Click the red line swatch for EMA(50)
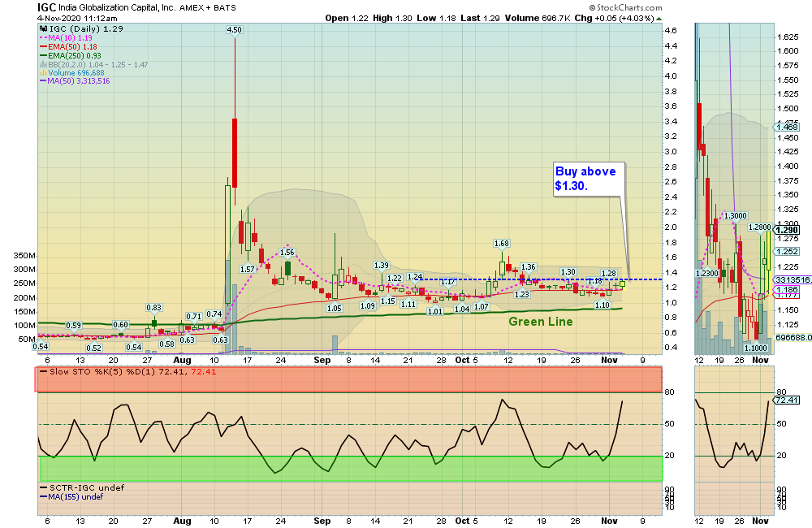The width and height of the screenshot is (812, 528). click(x=43, y=46)
